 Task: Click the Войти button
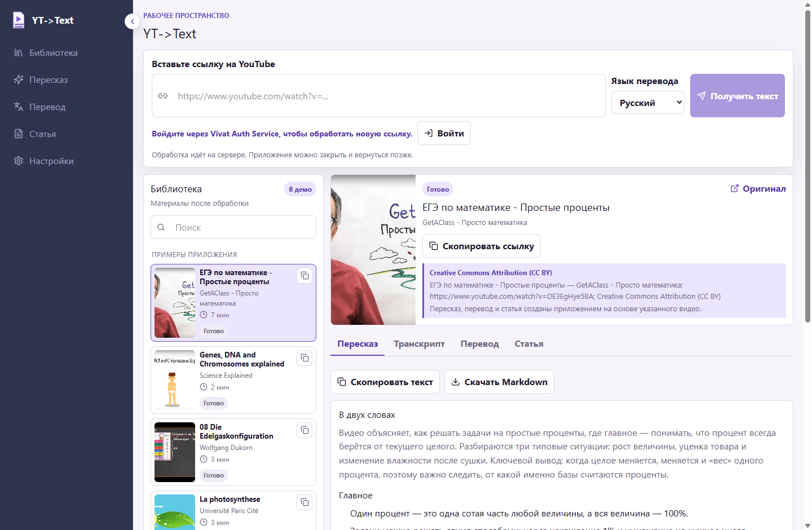(x=444, y=133)
